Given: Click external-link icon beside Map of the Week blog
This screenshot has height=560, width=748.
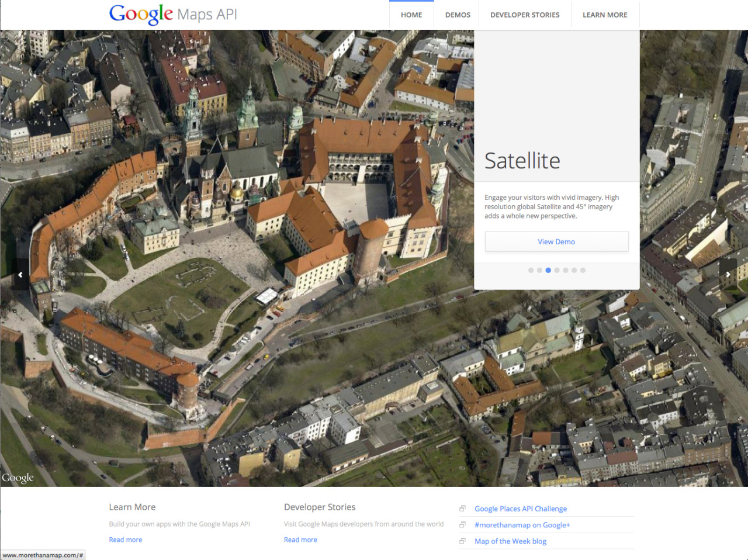Looking at the screenshot, I should click(x=462, y=541).
